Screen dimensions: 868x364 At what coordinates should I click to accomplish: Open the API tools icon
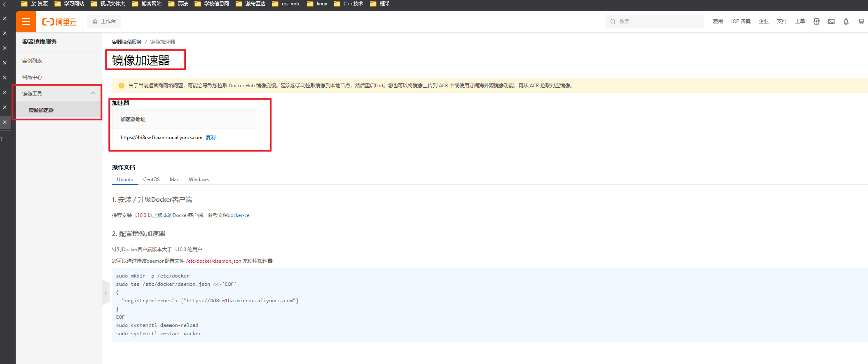817,21
